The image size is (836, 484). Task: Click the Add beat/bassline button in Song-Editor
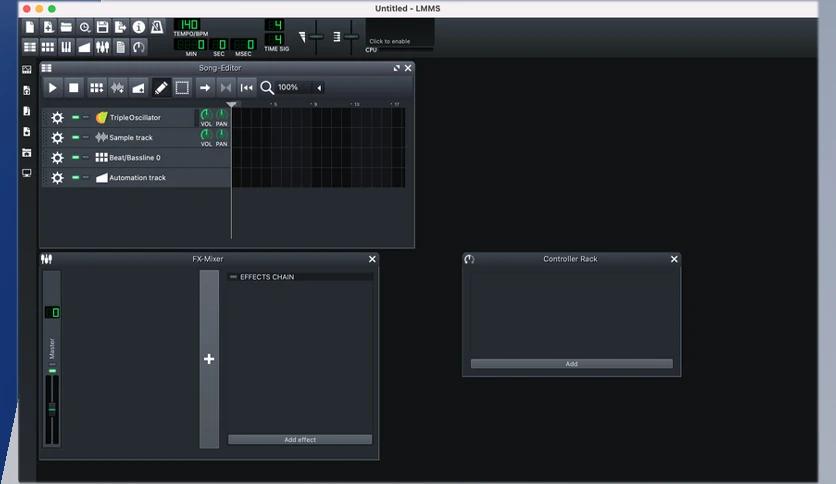tap(96, 88)
